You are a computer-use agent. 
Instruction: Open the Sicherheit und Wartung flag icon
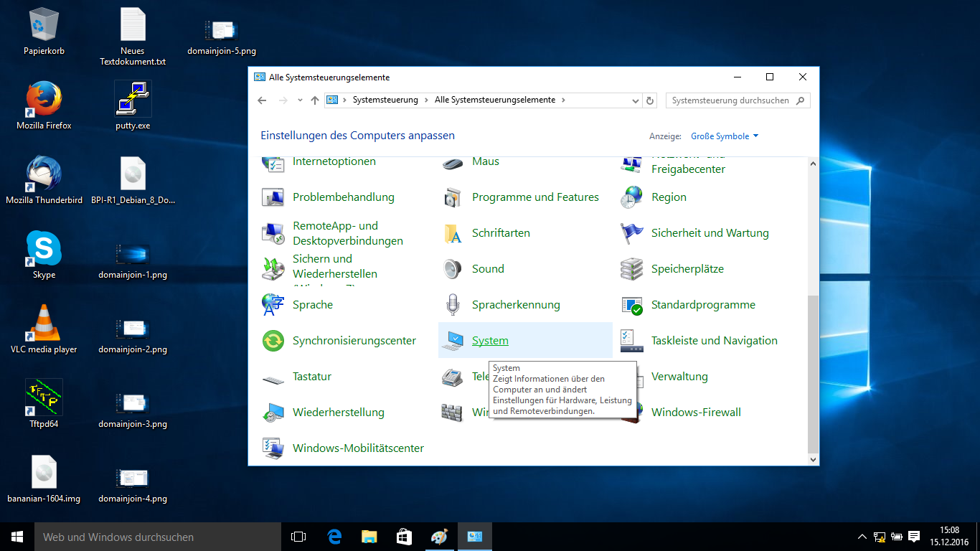tap(631, 233)
